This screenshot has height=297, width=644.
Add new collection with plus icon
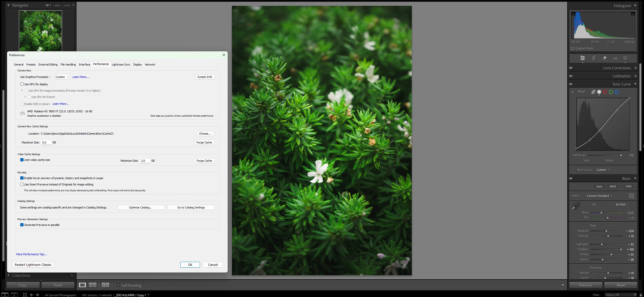(x=72, y=275)
